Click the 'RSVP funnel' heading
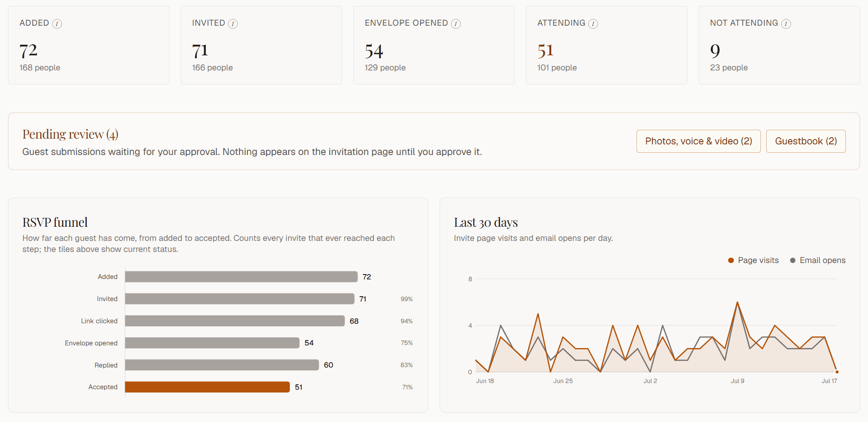Screen dimensions: 868x422 pos(55,222)
